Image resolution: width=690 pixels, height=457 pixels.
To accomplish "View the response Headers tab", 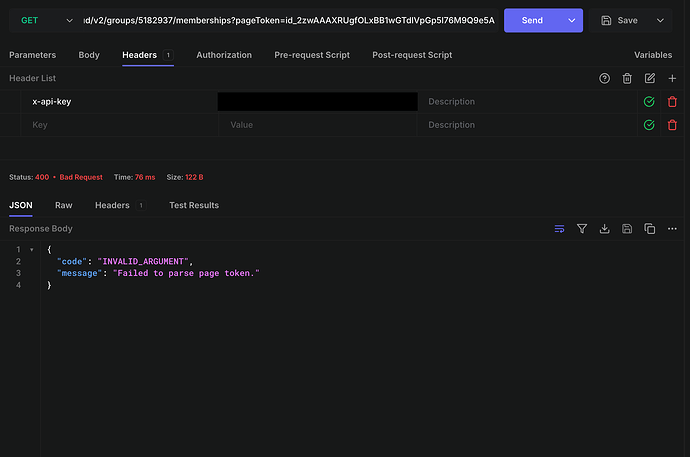I will 120,205.
